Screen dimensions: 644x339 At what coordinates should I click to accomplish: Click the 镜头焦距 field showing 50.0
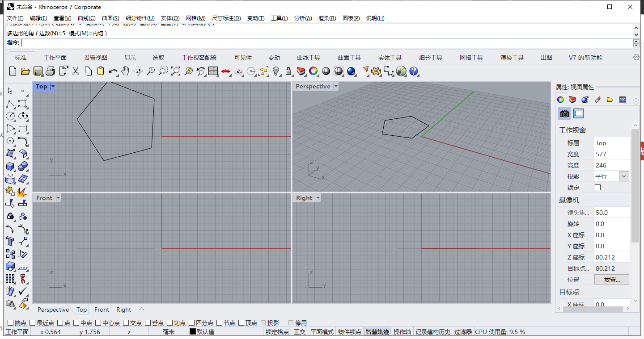point(611,213)
